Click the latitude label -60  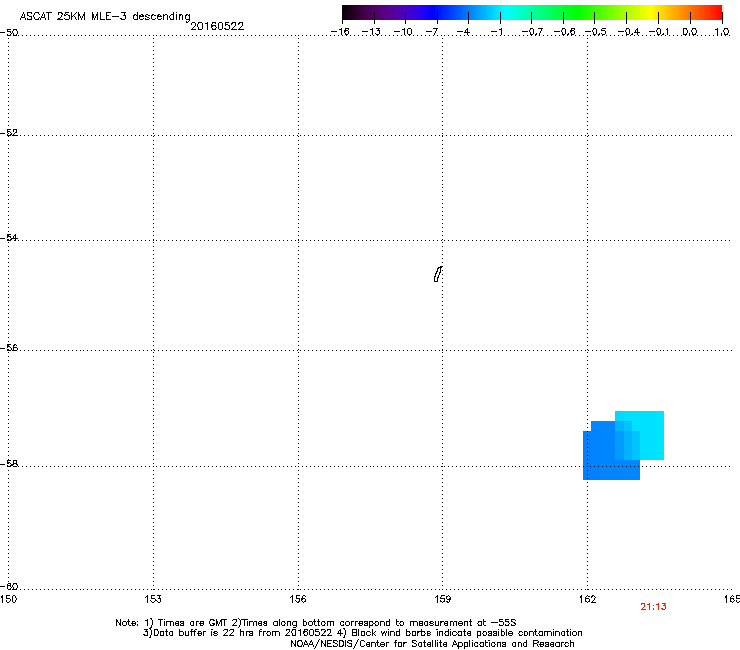pos(9,586)
